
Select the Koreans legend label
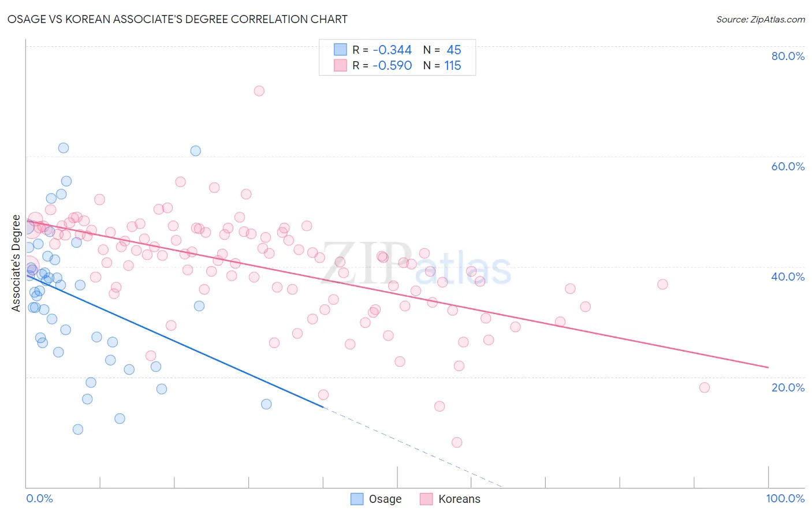click(x=459, y=499)
